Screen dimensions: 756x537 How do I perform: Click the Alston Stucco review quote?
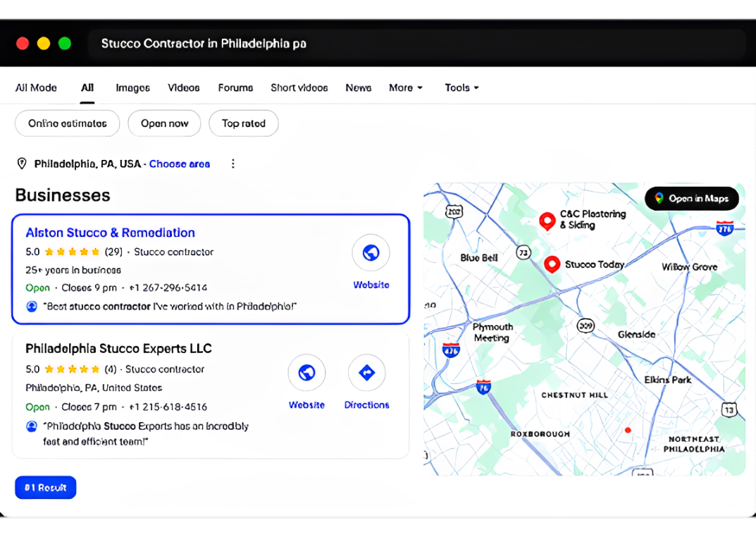click(x=170, y=307)
